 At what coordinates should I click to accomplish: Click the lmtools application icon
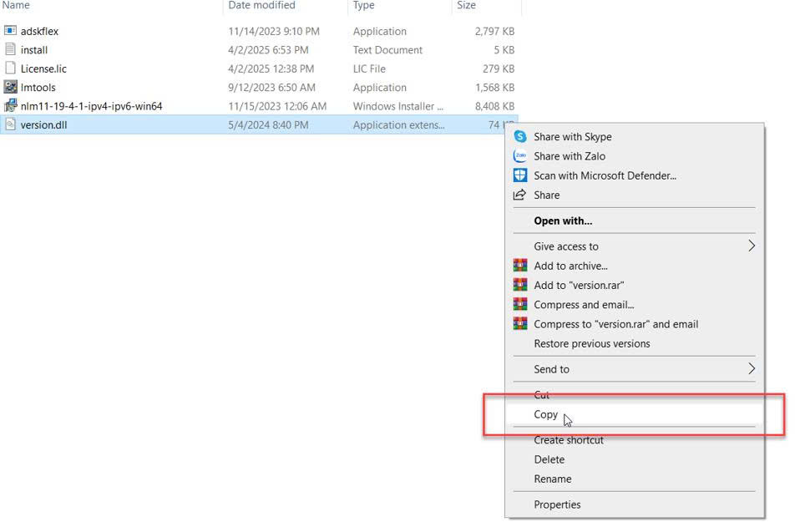tap(10, 87)
